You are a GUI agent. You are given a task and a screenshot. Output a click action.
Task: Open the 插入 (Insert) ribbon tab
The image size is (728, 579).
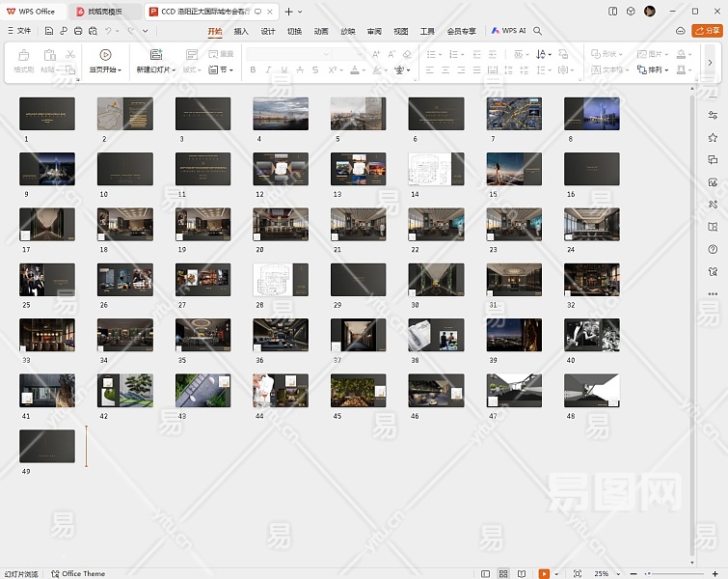241,31
